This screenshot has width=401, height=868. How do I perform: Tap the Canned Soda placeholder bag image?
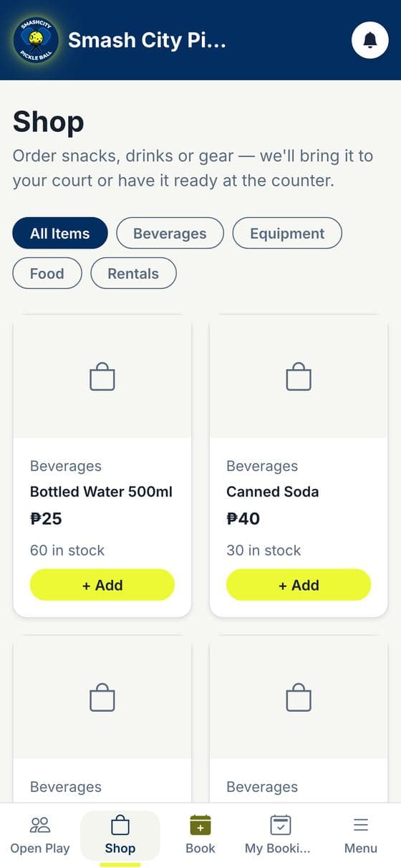[299, 376]
